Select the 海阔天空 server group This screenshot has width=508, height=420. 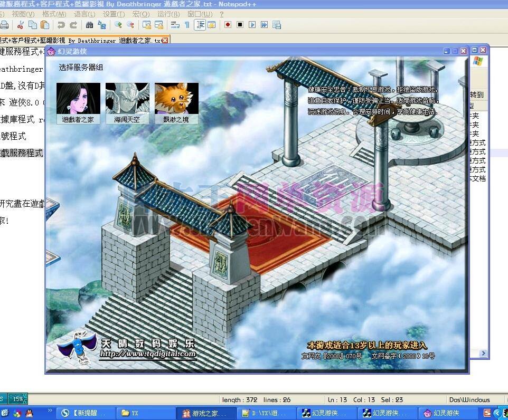pyautogui.click(x=127, y=103)
